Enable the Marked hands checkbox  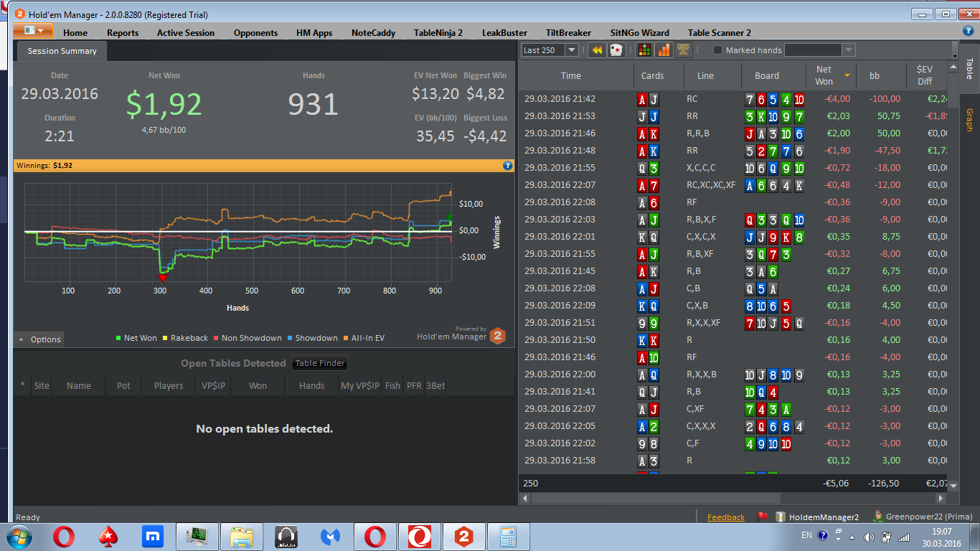click(x=717, y=50)
